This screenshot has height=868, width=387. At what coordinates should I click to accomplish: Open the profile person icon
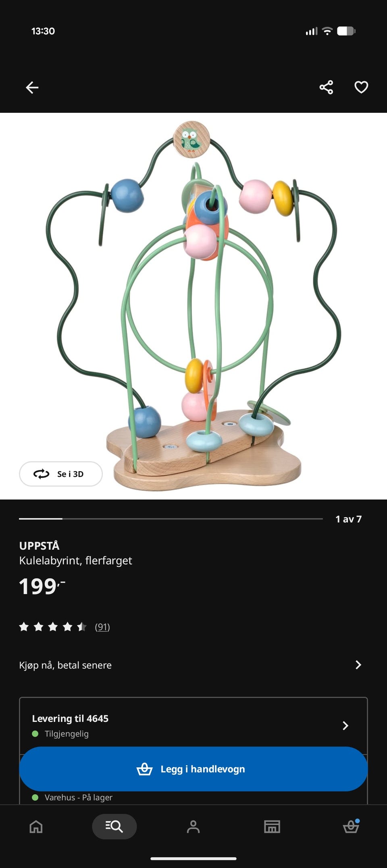(x=193, y=827)
